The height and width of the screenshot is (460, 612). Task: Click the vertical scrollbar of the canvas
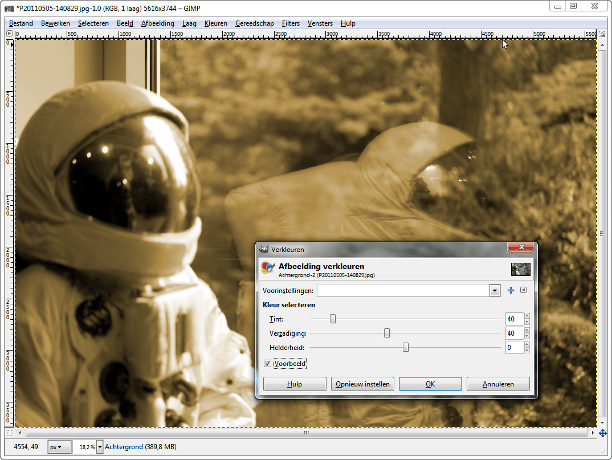602,233
